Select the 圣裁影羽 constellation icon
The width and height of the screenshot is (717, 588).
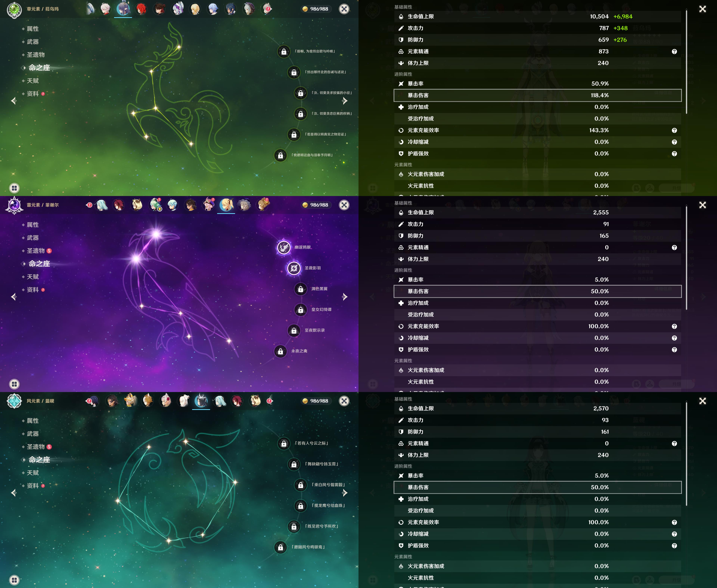coord(294,268)
